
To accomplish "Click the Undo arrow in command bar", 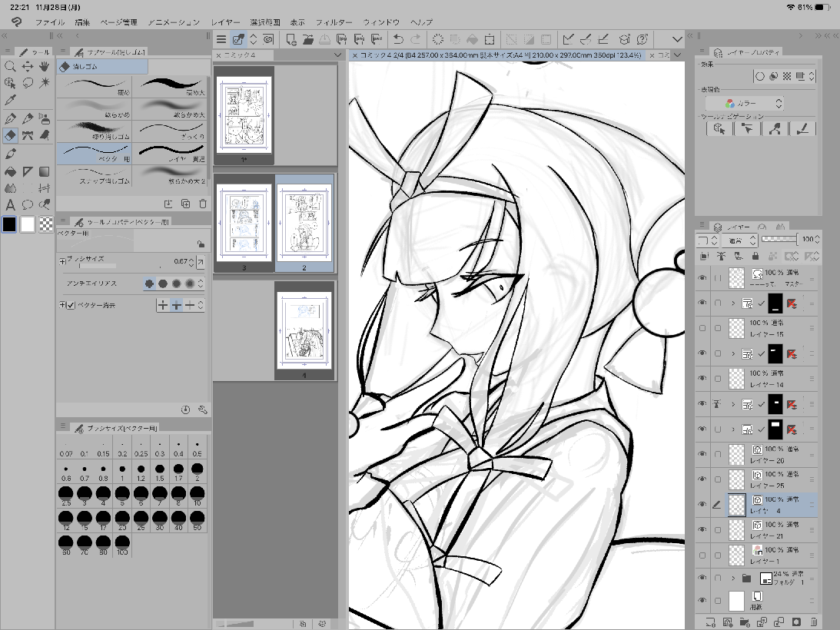I will click(x=398, y=39).
